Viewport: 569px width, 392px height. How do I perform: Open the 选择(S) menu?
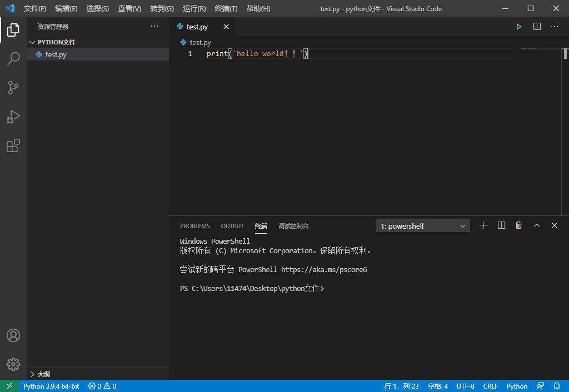pyautogui.click(x=98, y=9)
